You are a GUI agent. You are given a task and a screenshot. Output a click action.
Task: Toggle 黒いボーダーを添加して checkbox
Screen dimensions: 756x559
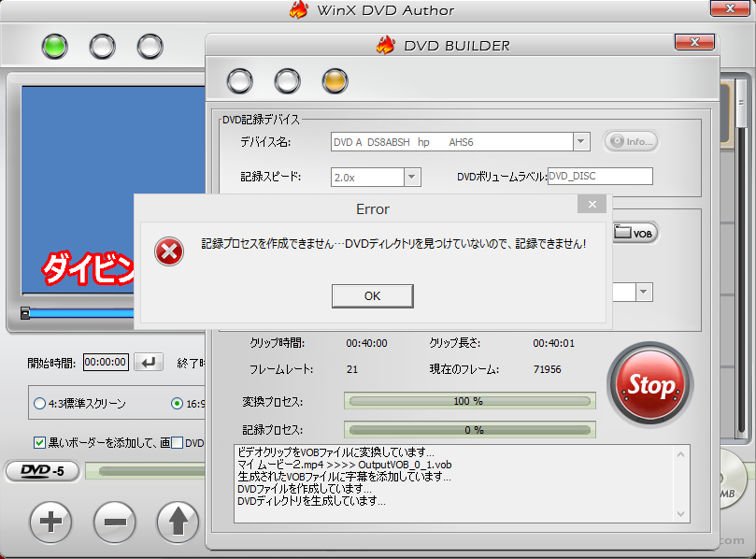pos(39,442)
